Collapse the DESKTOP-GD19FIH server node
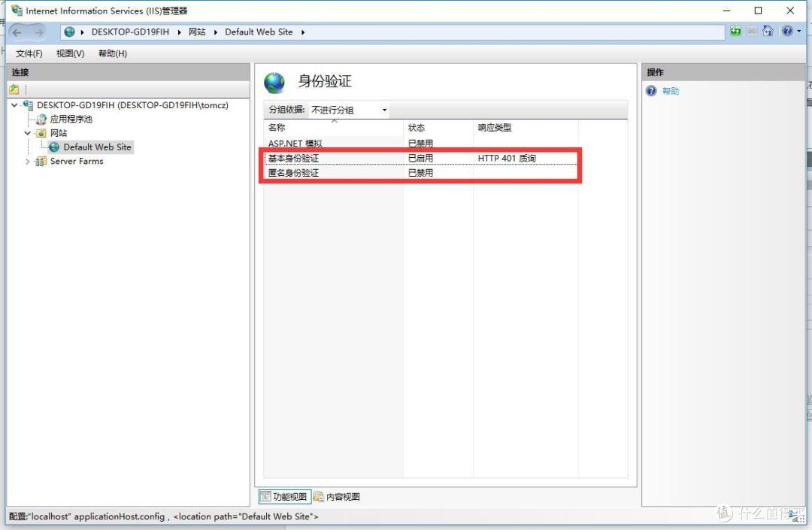Image resolution: width=812 pixels, height=530 pixels. pos(14,105)
